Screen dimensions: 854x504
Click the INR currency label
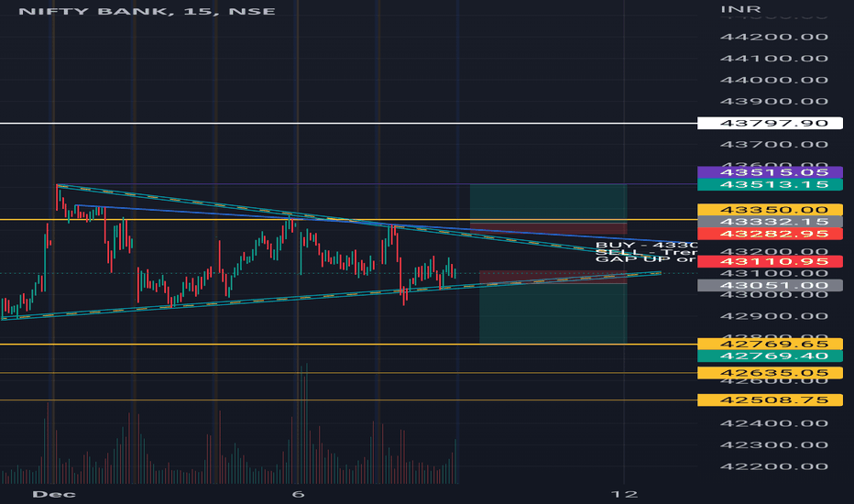point(740,9)
